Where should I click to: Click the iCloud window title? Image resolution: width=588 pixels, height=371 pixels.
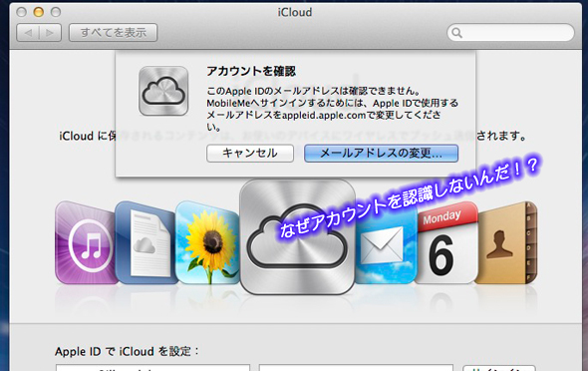pos(295,12)
